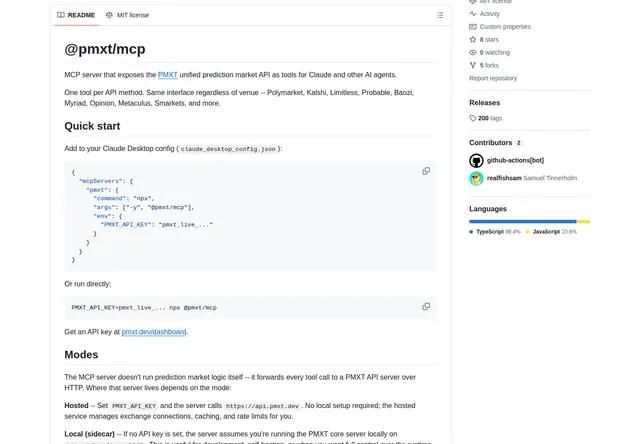Click the tag icon beside 200 tags
This screenshot has width=640, height=444.
coord(473,118)
